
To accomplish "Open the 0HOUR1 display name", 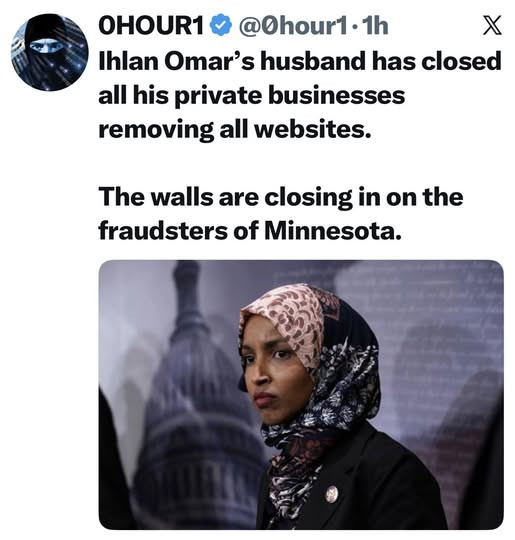I will 151,26.
